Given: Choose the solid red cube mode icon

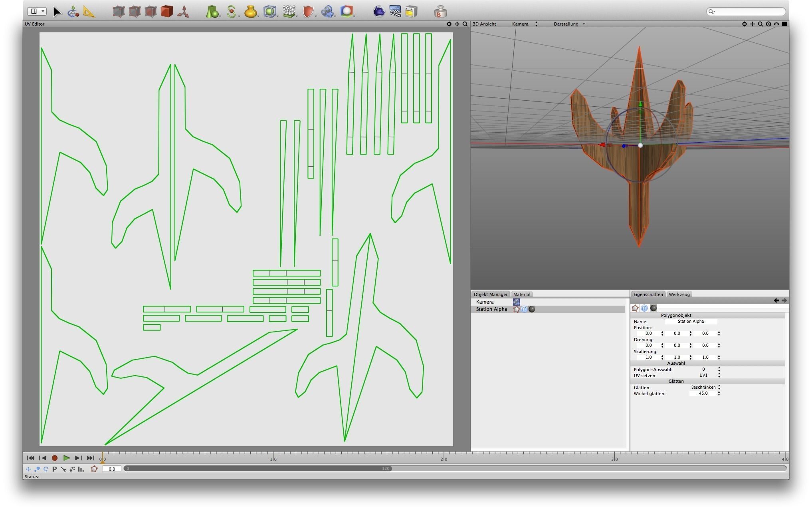Looking at the screenshot, I should click(166, 12).
